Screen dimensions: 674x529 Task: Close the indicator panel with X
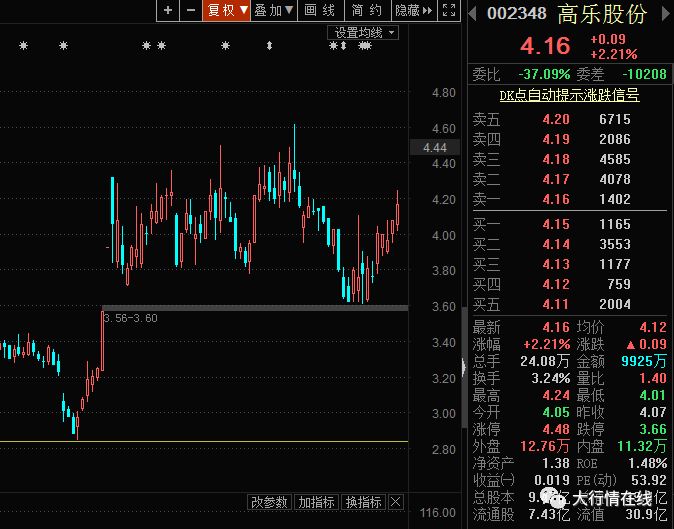396,502
